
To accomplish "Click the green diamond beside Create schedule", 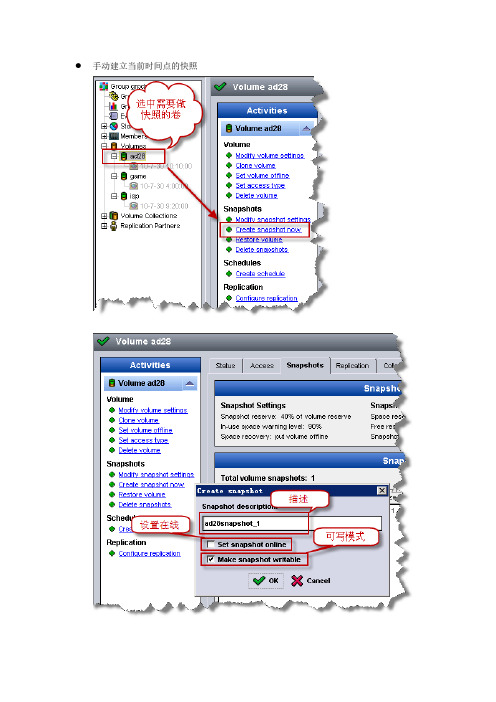I will point(229,274).
